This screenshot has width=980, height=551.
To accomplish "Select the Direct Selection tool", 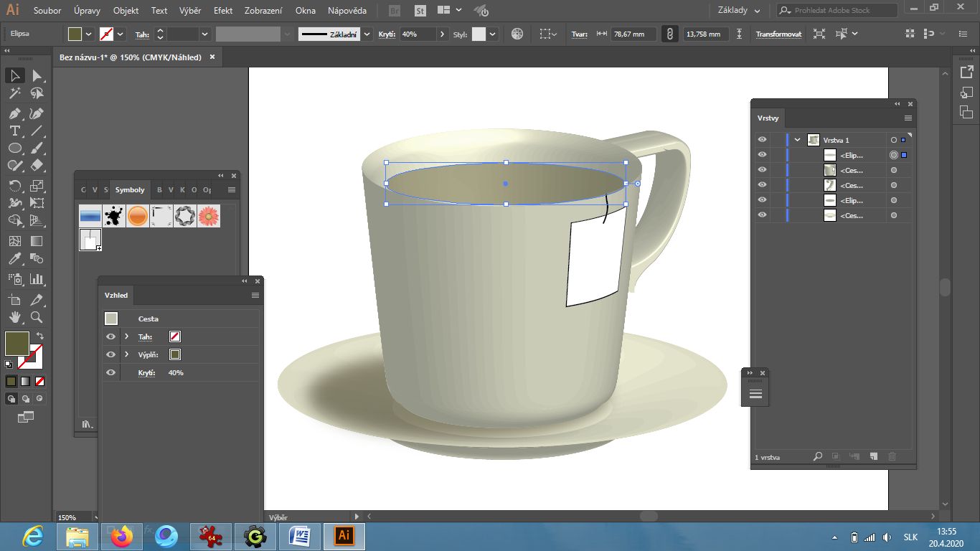I will coord(37,76).
